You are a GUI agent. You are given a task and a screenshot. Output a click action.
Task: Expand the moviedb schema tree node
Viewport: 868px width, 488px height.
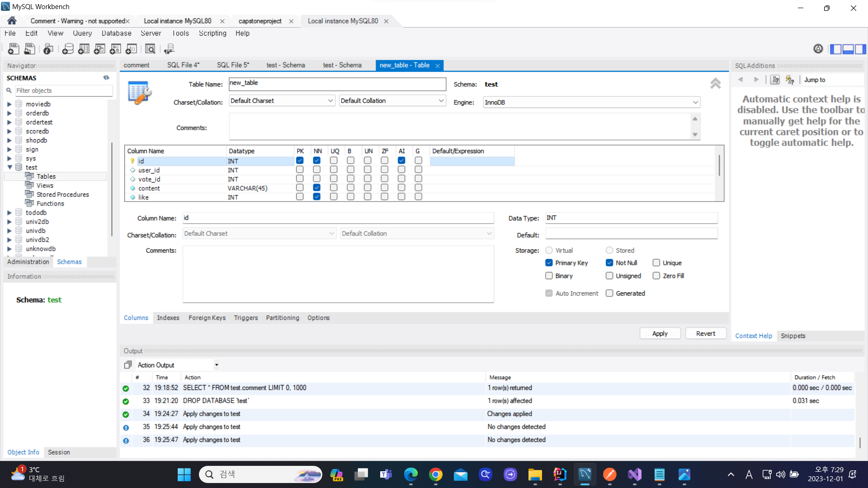[9, 104]
